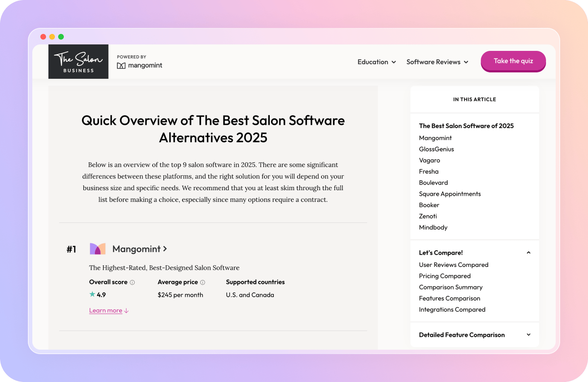Open the Mangomint heading link

tap(140, 249)
